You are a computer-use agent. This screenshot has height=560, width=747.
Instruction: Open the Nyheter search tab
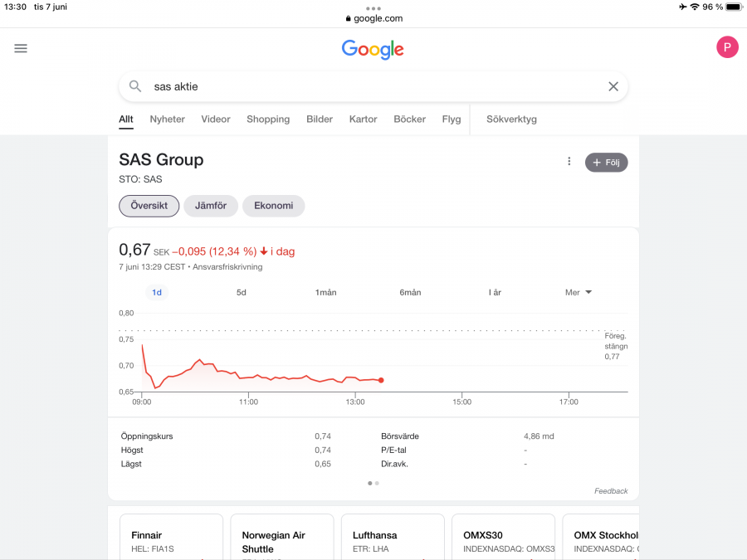coord(168,119)
